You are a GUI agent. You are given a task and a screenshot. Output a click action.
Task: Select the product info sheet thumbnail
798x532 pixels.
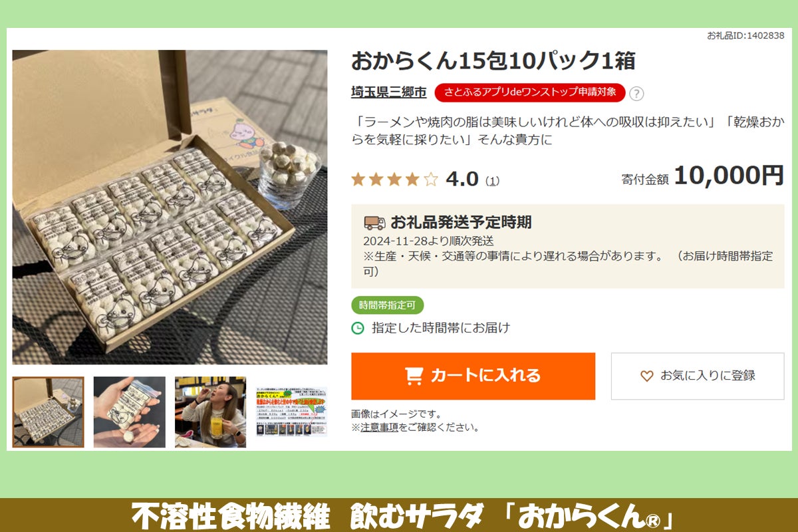pyautogui.click(x=291, y=412)
